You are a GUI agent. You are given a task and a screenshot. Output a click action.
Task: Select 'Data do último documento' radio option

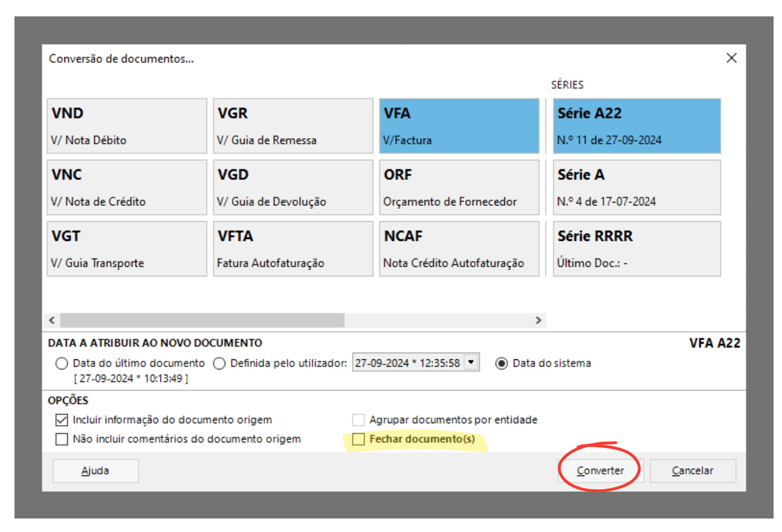tap(62, 363)
